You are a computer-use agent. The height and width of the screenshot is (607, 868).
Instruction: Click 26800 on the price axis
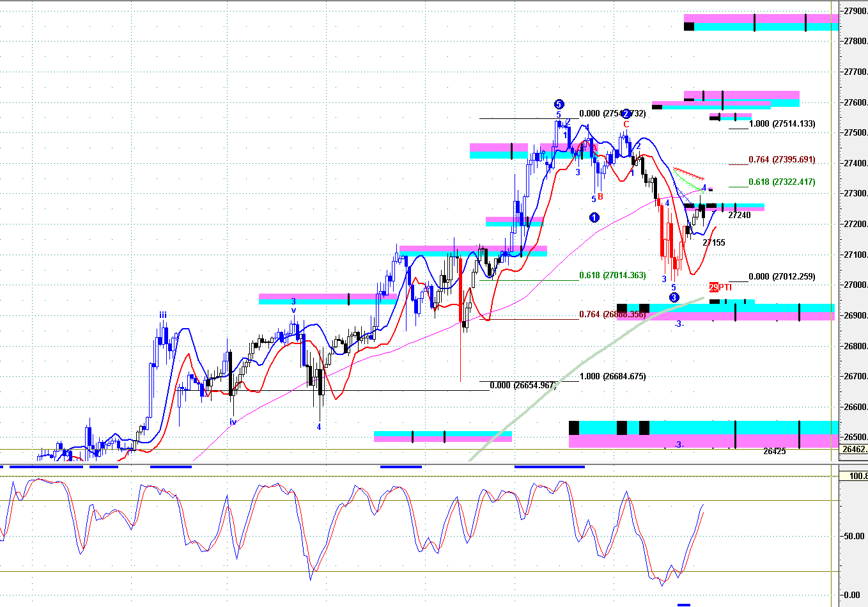(x=855, y=346)
